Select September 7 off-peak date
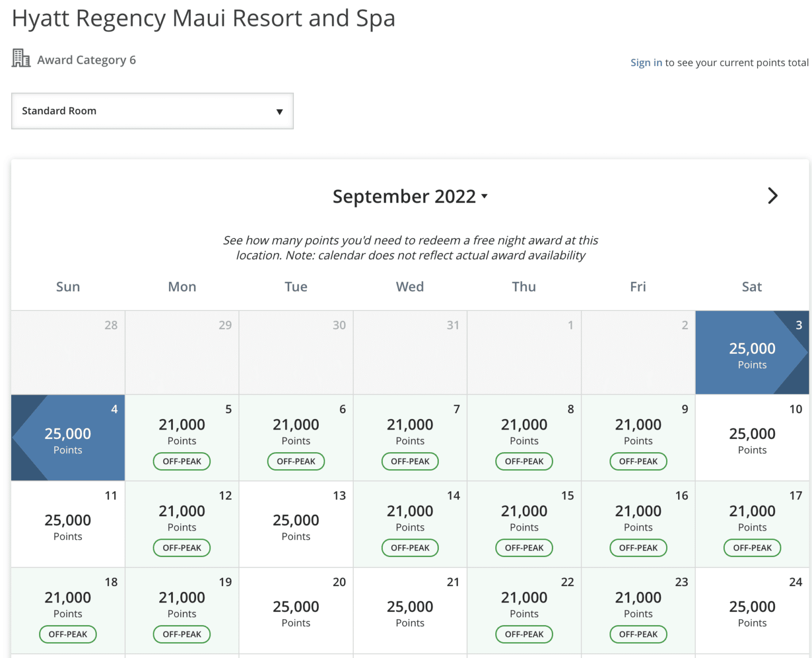The width and height of the screenshot is (812, 658). [x=410, y=432]
